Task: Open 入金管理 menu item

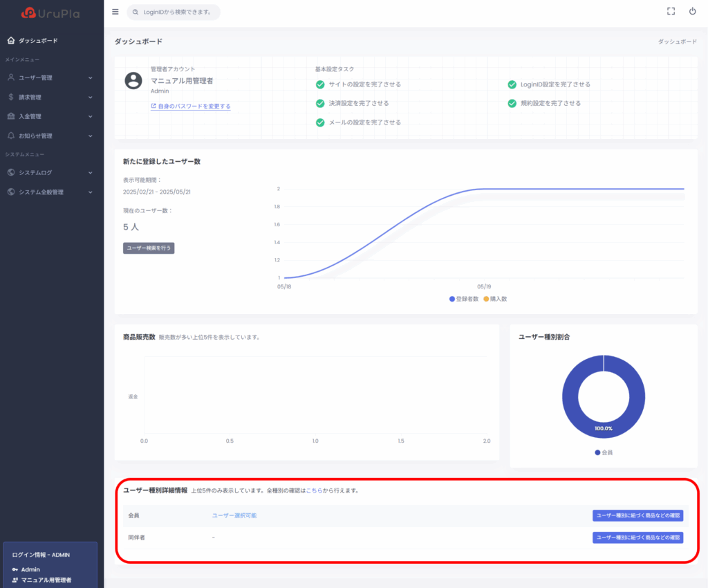Action: click(x=30, y=116)
